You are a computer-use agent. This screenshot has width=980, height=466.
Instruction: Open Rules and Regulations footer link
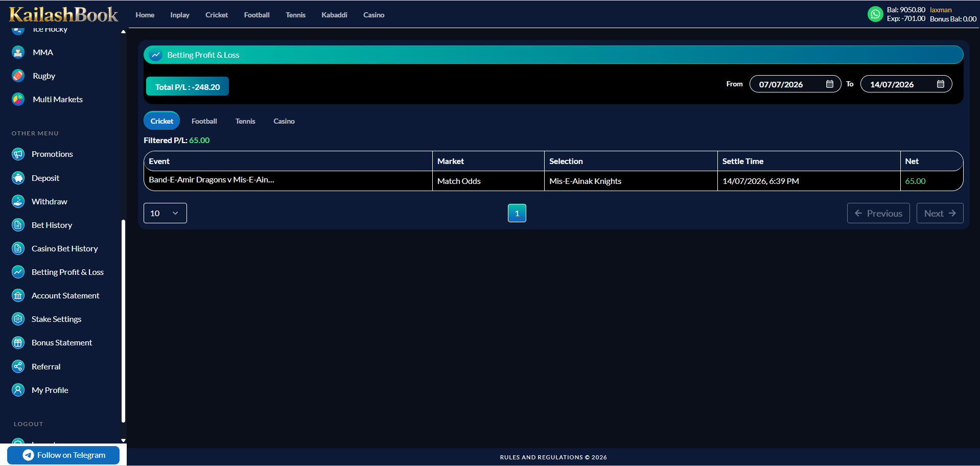click(x=553, y=457)
